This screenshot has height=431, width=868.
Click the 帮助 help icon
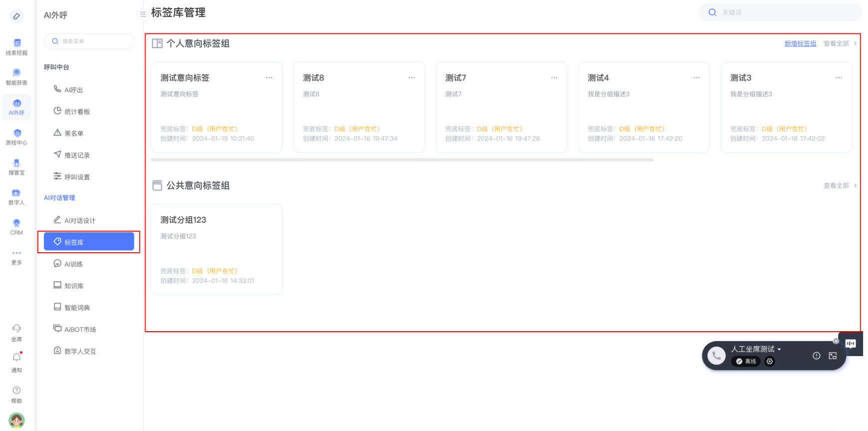(x=16, y=391)
